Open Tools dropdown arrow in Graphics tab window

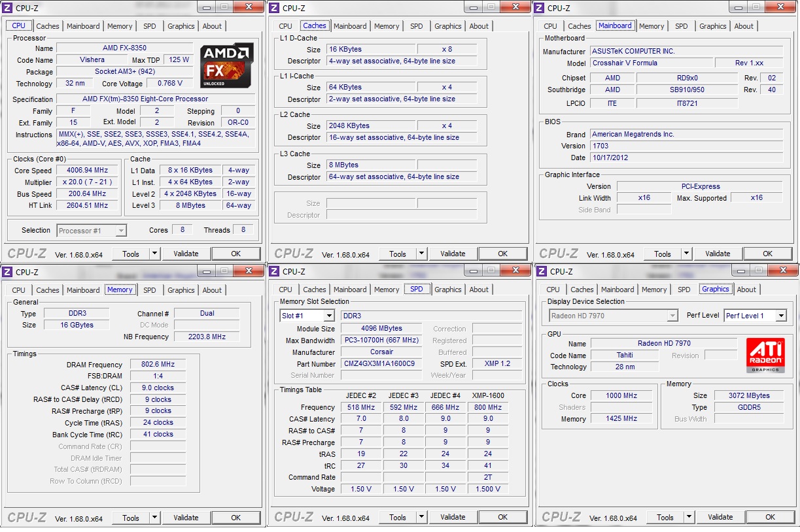click(689, 517)
